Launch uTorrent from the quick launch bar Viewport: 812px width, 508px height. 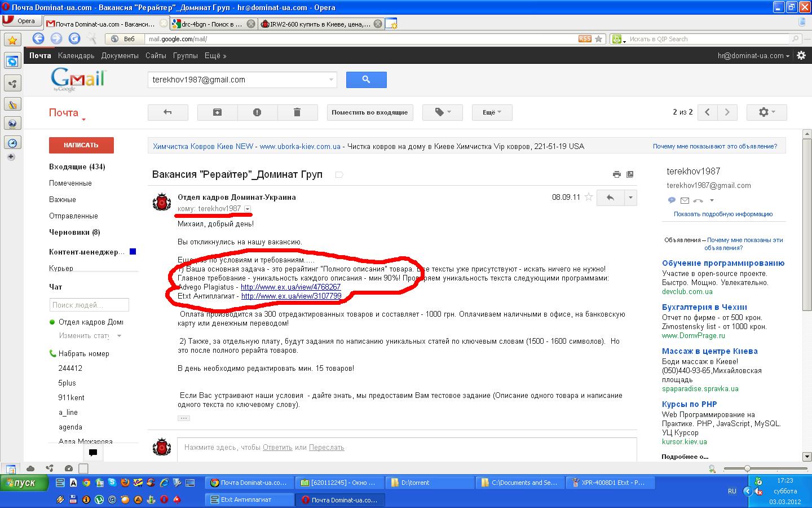pyautogui.click(x=99, y=500)
